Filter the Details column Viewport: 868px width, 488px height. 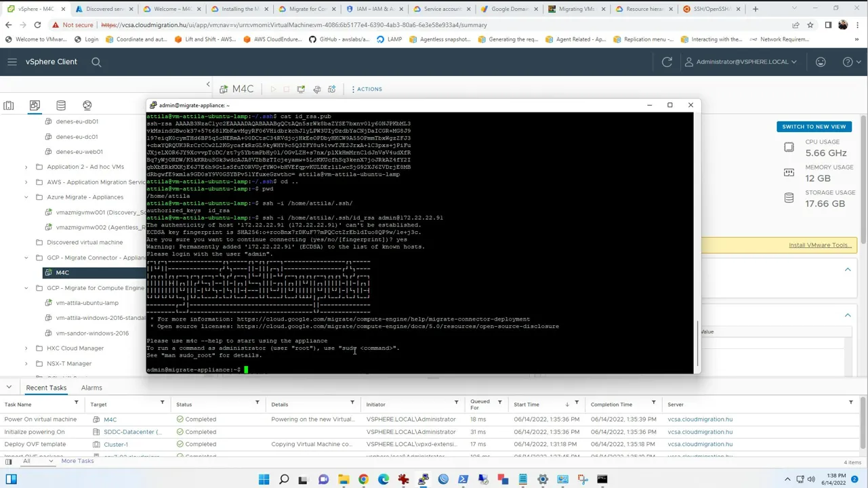(352, 404)
